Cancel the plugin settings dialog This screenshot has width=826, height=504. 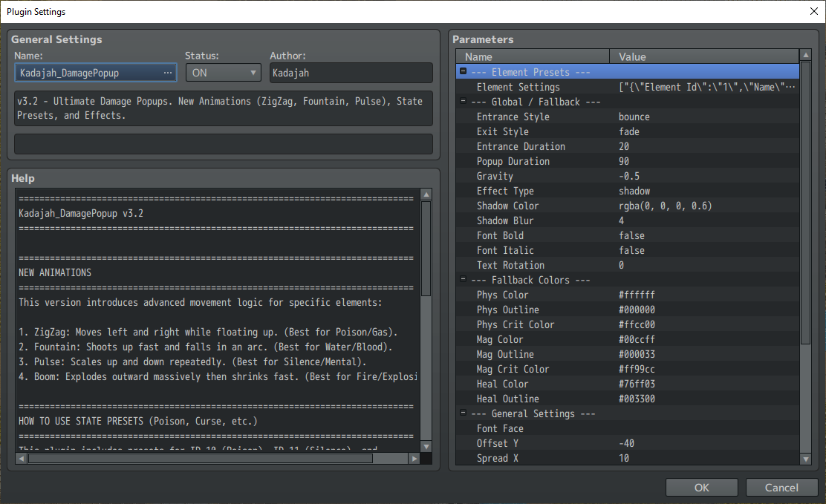click(781, 488)
